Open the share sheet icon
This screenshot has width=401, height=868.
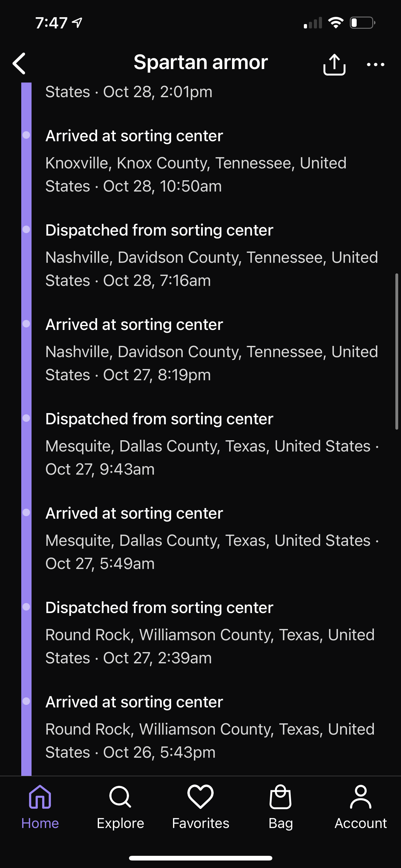[334, 64]
